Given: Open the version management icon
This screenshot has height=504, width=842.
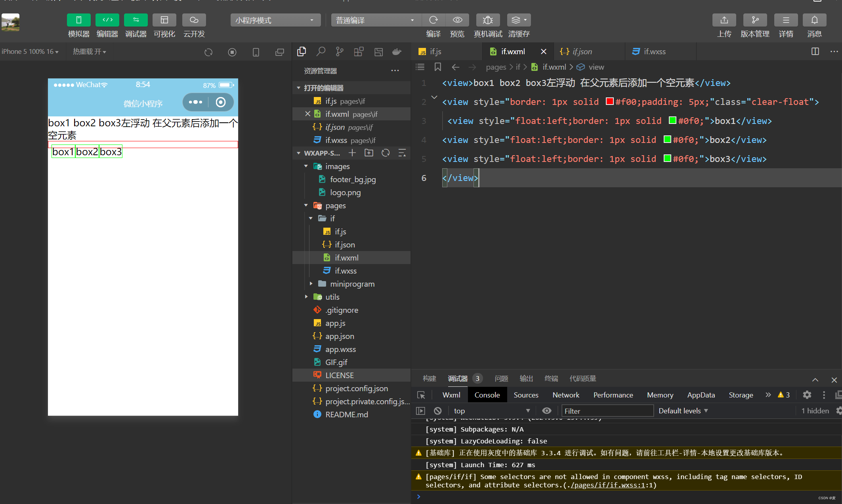Looking at the screenshot, I should (755, 20).
